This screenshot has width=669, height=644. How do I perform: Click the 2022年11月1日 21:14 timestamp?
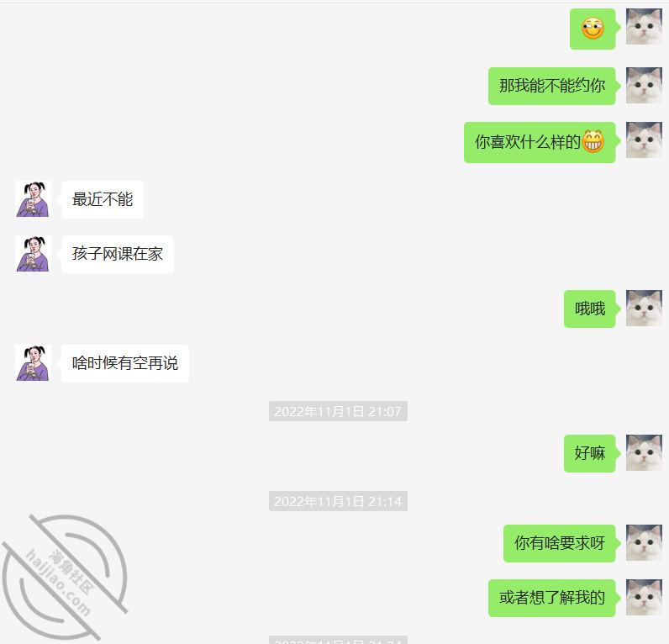[338, 501]
